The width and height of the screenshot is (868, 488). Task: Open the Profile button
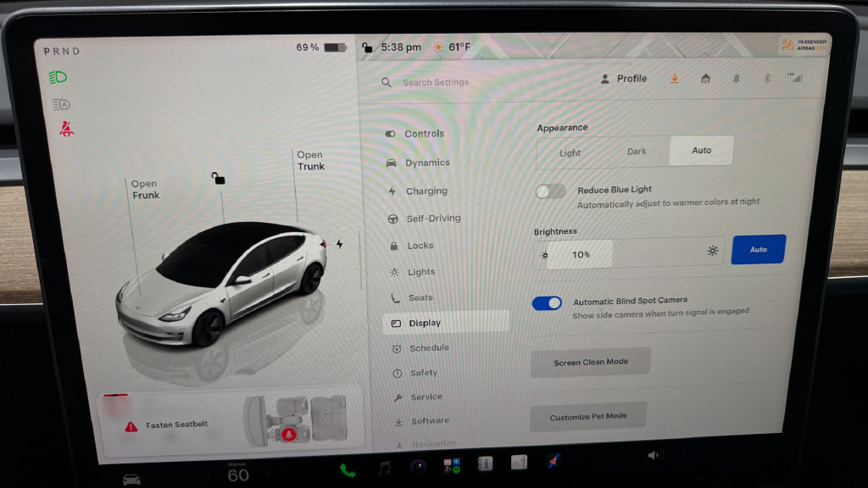tap(624, 79)
